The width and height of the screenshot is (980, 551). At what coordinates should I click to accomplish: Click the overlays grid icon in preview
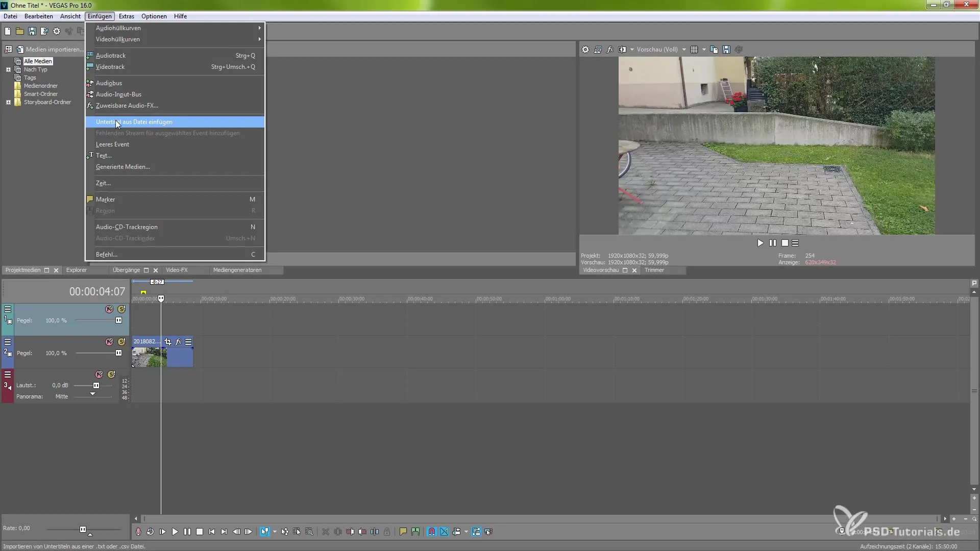(694, 49)
